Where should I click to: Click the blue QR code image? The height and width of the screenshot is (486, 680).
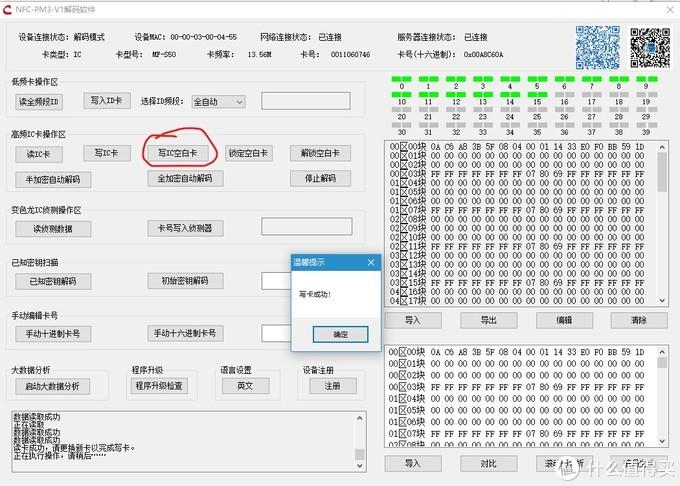(598, 47)
